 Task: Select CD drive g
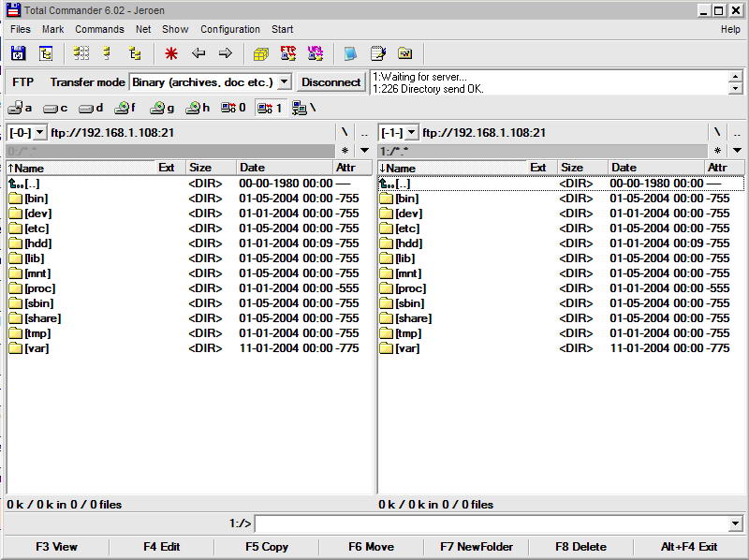pyautogui.click(x=162, y=108)
